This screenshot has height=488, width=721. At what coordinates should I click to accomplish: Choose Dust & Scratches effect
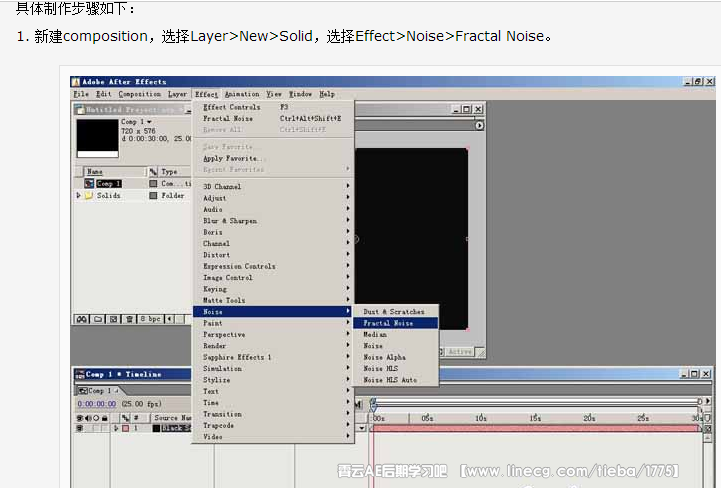coord(393,312)
